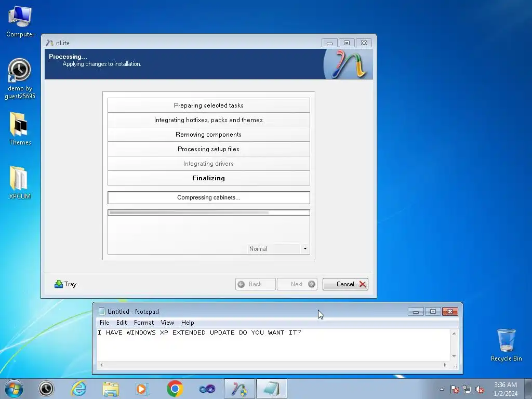
Task: Launch Google Chrome from taskbar
Action: 175,389
